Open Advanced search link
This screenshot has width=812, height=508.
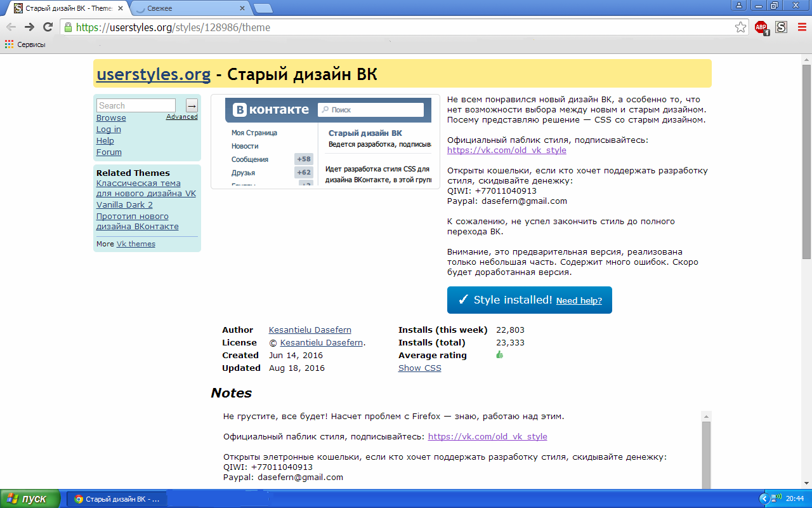point(182,117)
